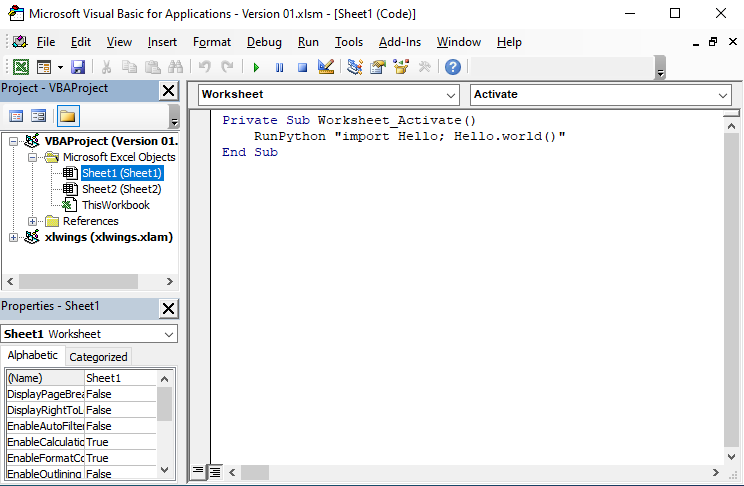Image resolution: width=744 pixels, height=486 pixels.
Task: Open the Tools menu
Action: [349, 42]
